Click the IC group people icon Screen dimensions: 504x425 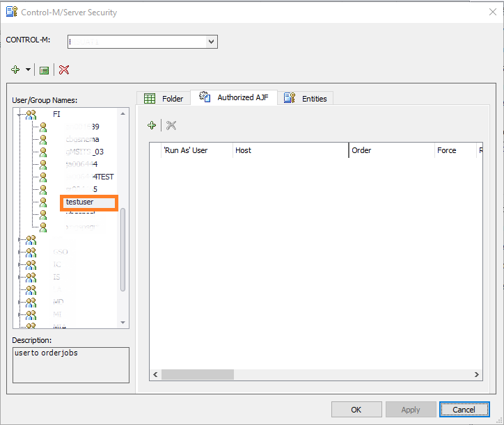pos(31,265)
